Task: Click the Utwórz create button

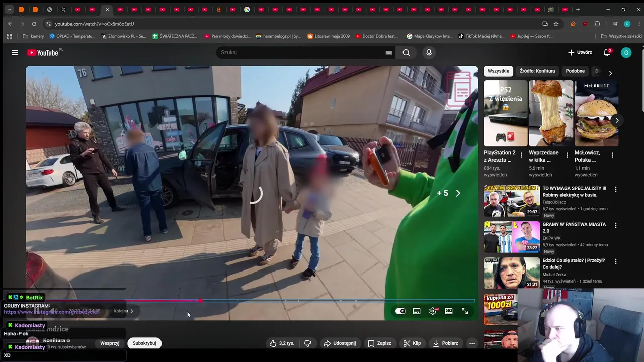Action: click(x=580, y=52)
